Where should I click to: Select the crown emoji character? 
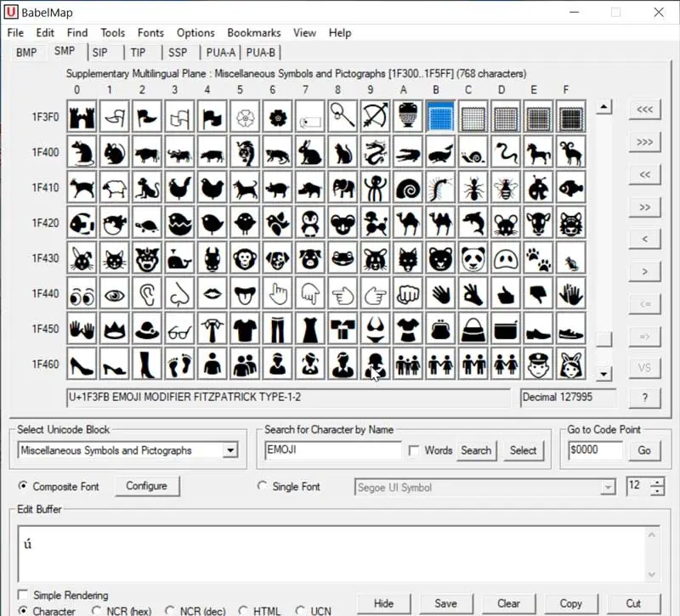coord(113,330)
